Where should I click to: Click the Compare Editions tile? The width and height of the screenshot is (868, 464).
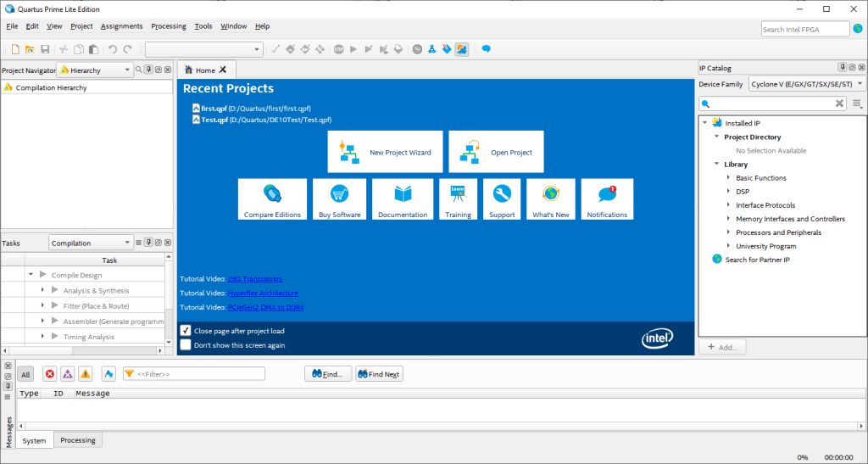[x=272, y=199]
